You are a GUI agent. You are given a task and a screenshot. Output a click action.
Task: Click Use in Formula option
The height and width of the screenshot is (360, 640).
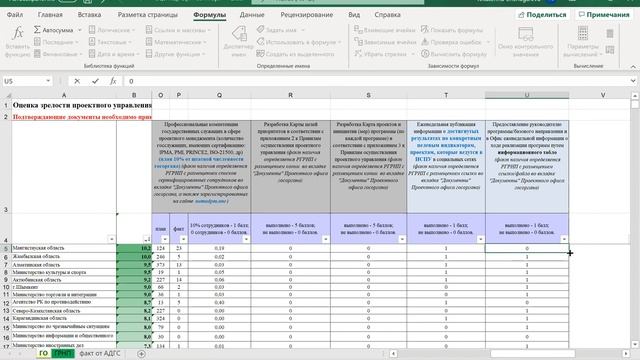299,42
